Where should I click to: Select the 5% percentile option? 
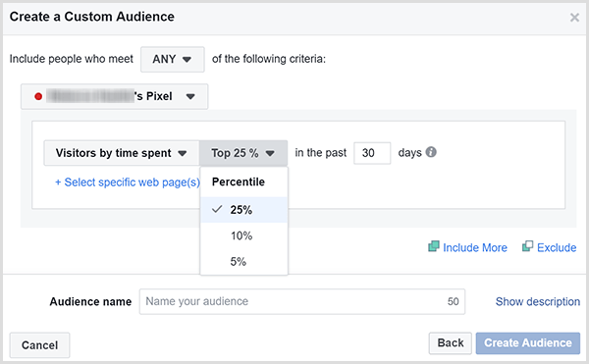244,262
